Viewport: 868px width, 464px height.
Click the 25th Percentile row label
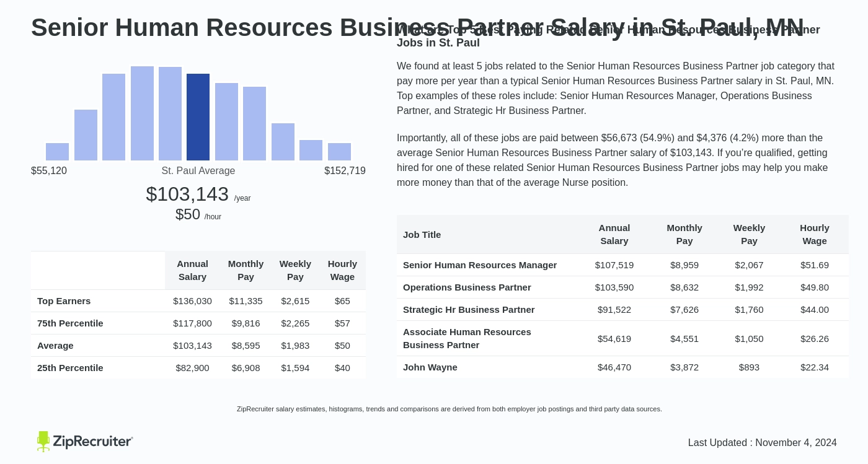tap(70, 368)
